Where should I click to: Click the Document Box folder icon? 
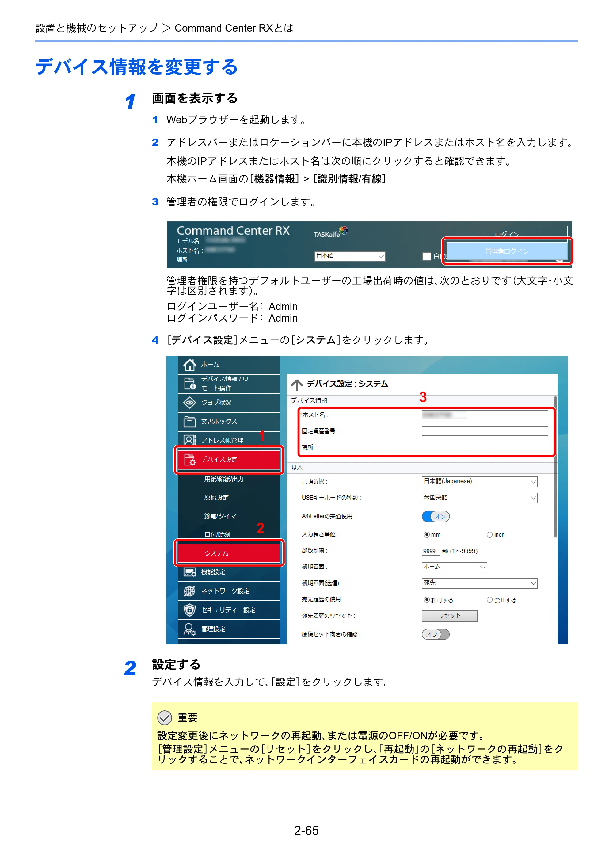[189, 421]
